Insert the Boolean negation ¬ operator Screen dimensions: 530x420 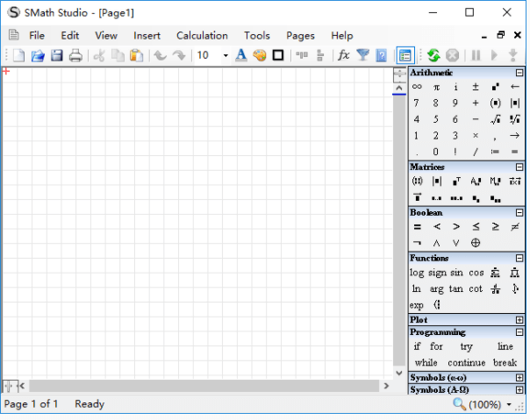[x=417, y=243]
